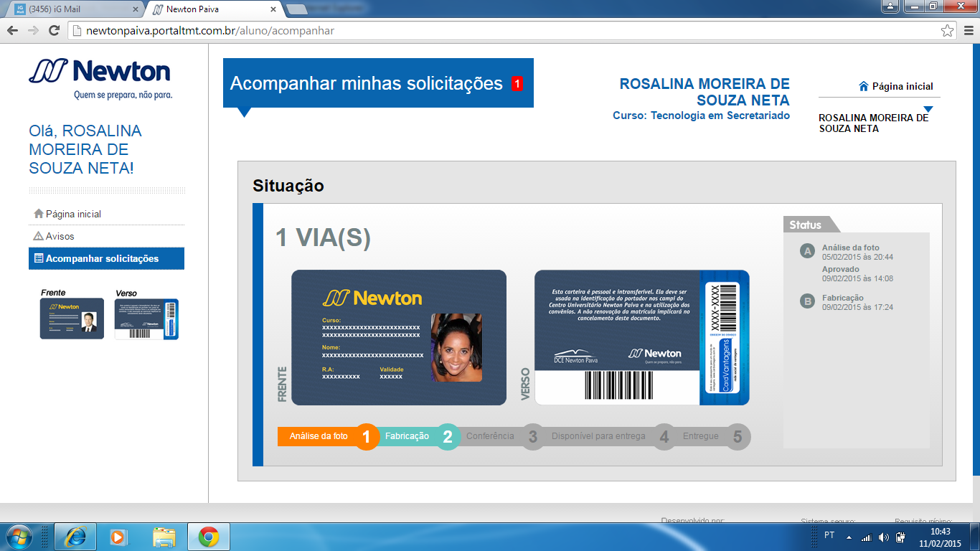The width and height of the screenshot is (980, 551).
Task: Click the status circle A icon
Action: point(808,251)
